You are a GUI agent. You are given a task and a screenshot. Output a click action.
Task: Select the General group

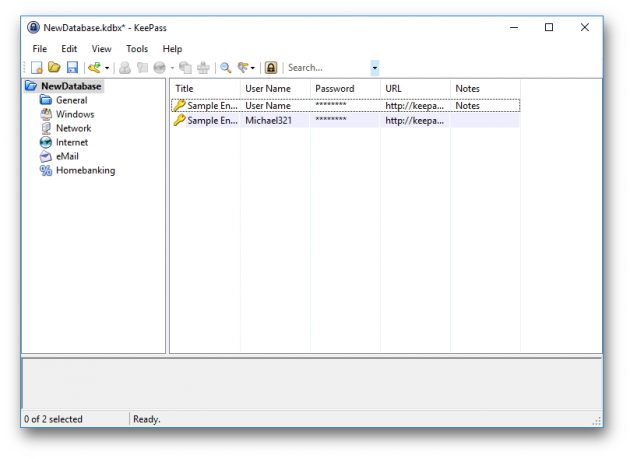point(72,100)
